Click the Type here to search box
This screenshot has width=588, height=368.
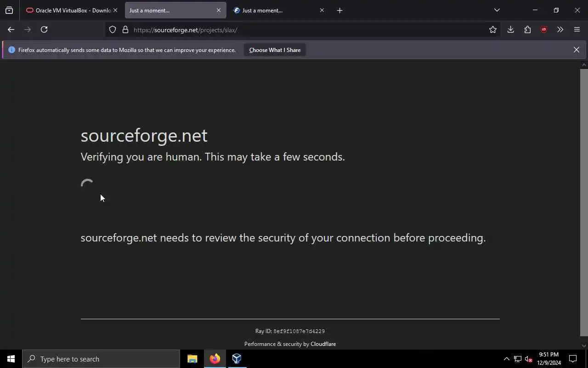coord(101,359)
